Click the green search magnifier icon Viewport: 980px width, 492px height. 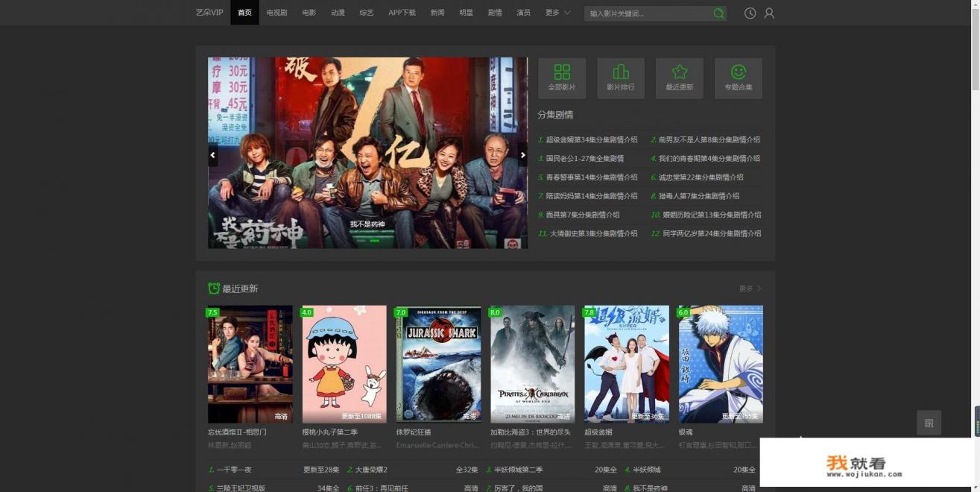point(718,13)
